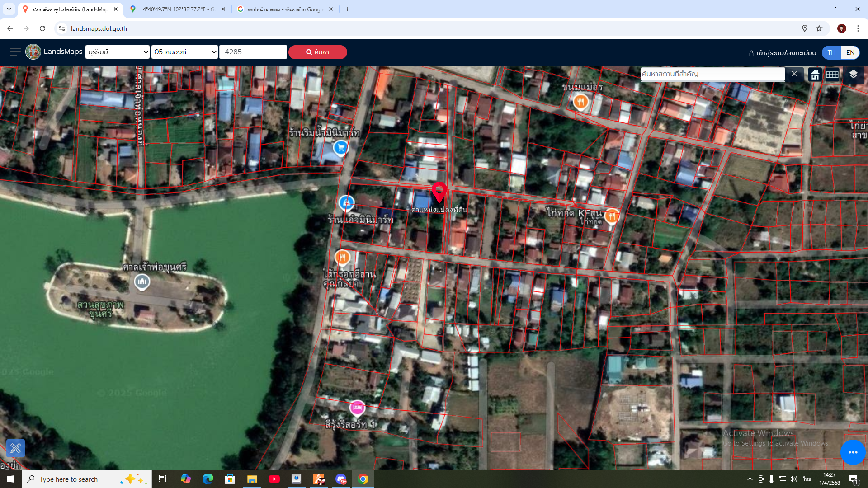
Task: Select the ร้านริมน้ำมินิมาร์ท shopping cart marker
Action: coord(341,148)
